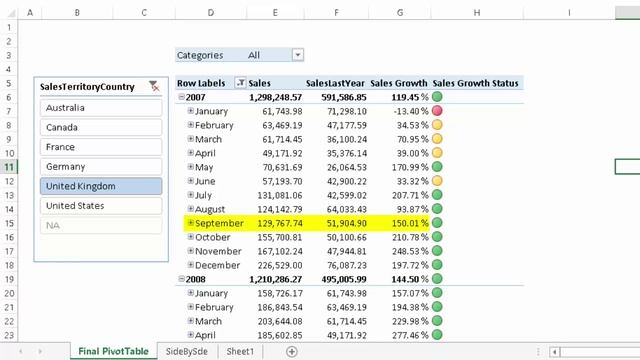640x360 pixels.
Task: Click the green status icon for July 2007
Action: (437, 195)
